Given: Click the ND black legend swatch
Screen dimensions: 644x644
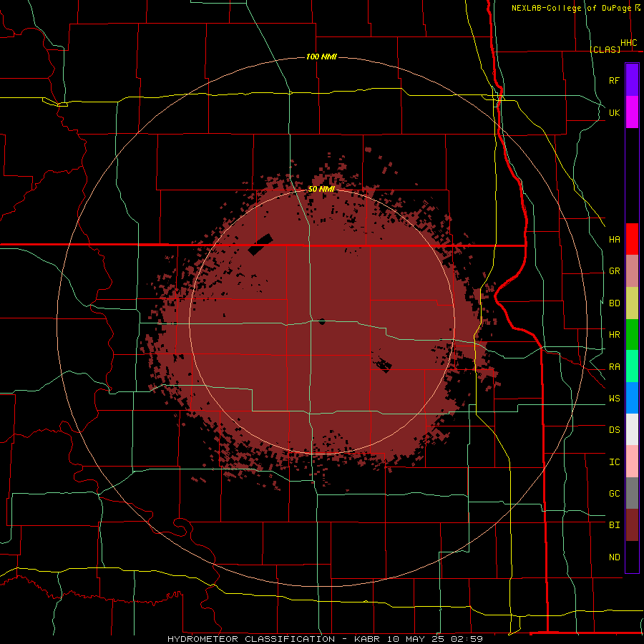Looking at the screenshot, I should click(632, 557).
